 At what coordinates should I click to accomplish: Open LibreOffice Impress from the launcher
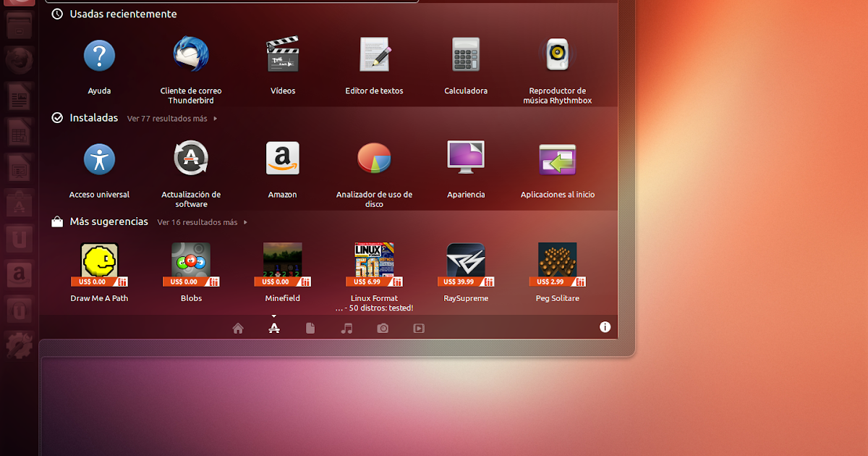[x=20, y=166]
